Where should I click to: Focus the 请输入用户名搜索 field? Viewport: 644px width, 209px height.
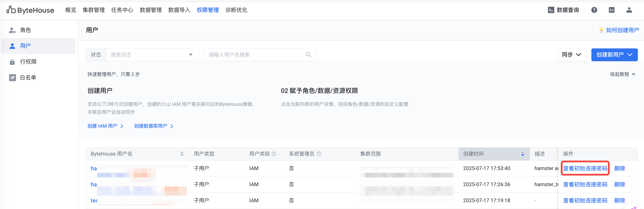260,55
